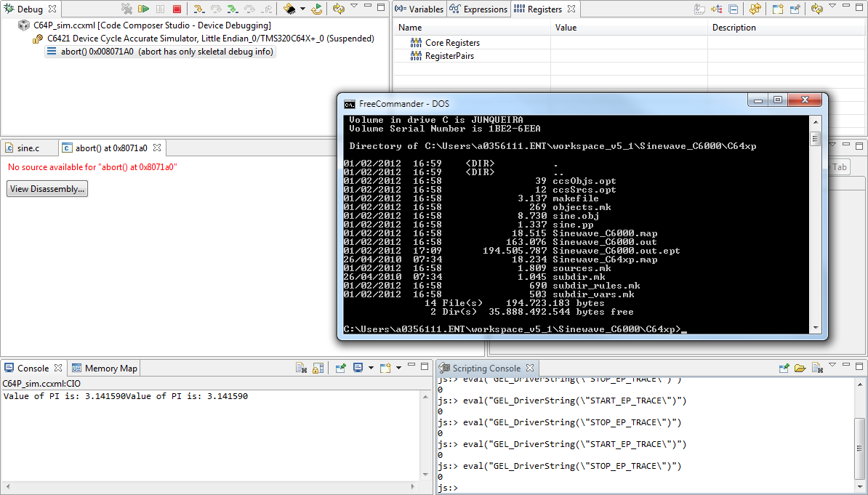Open Display Selected Console dropdown arrow
The image size is (868, 495).
371,369
